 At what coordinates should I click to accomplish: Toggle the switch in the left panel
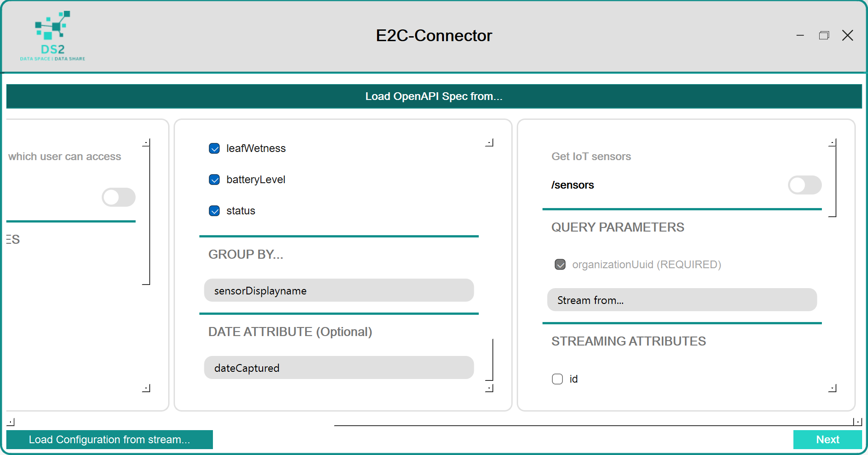118,197
